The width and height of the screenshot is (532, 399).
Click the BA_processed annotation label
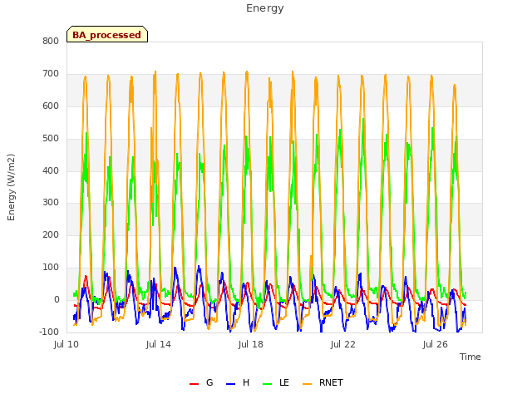coord(107,35)
